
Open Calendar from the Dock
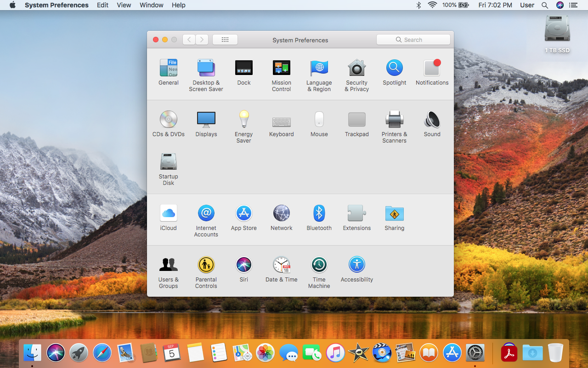[172, 353]
